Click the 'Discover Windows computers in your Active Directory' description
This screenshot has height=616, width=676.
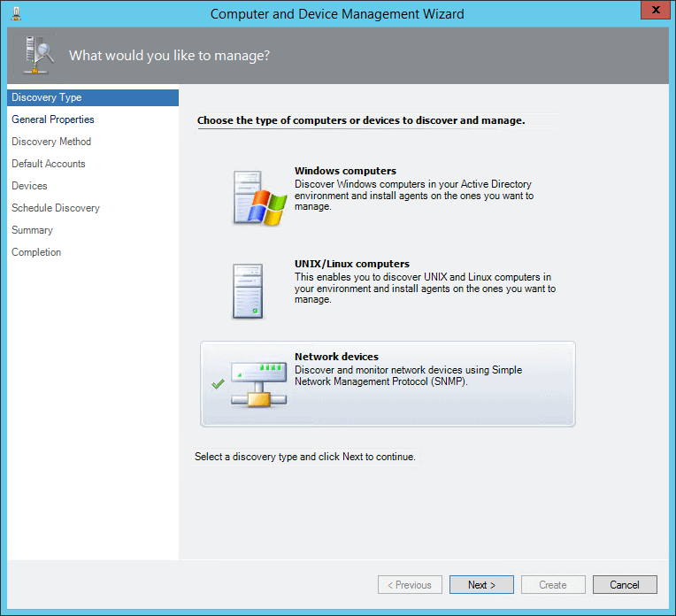414,196
